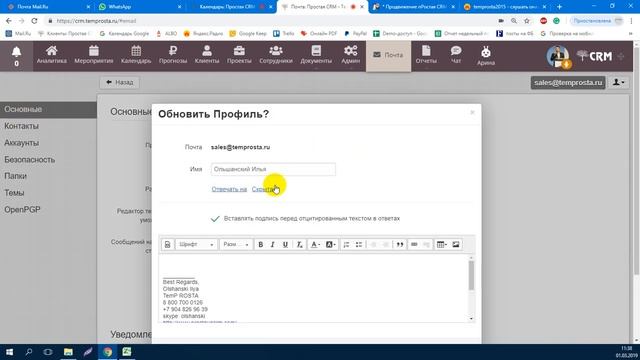Open Google Keep bookmark
Viewport: 640px width, 360px height.
[x=248, y=33]
